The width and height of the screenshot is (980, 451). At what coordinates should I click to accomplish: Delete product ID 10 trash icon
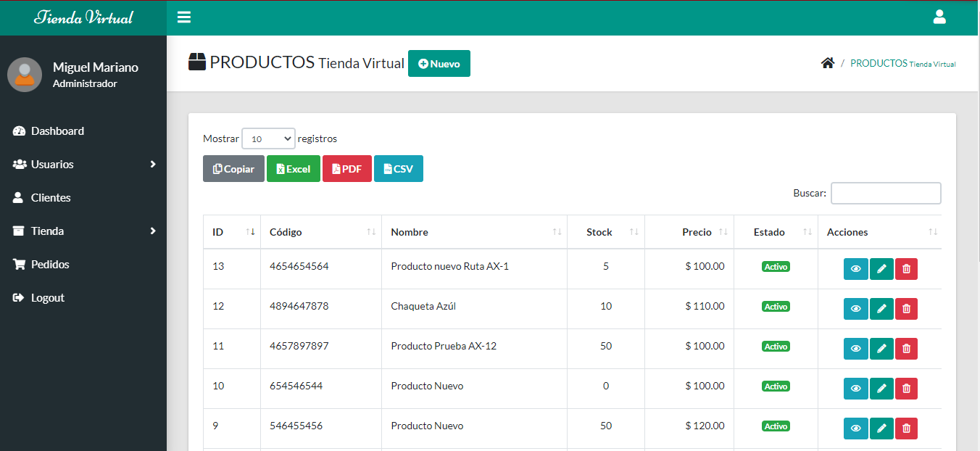coord(906,389)
